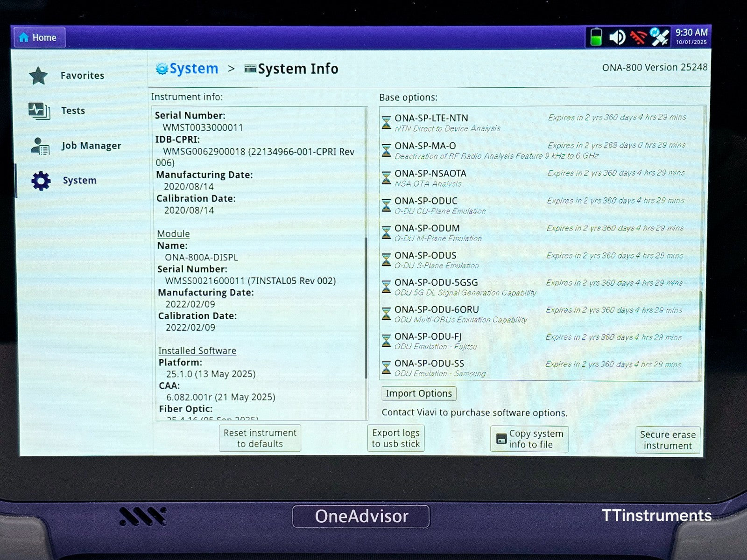Select the System breadcrumb entry
Image resolution: width=747 pixels, height=560 pixels.
coord(193,68)
